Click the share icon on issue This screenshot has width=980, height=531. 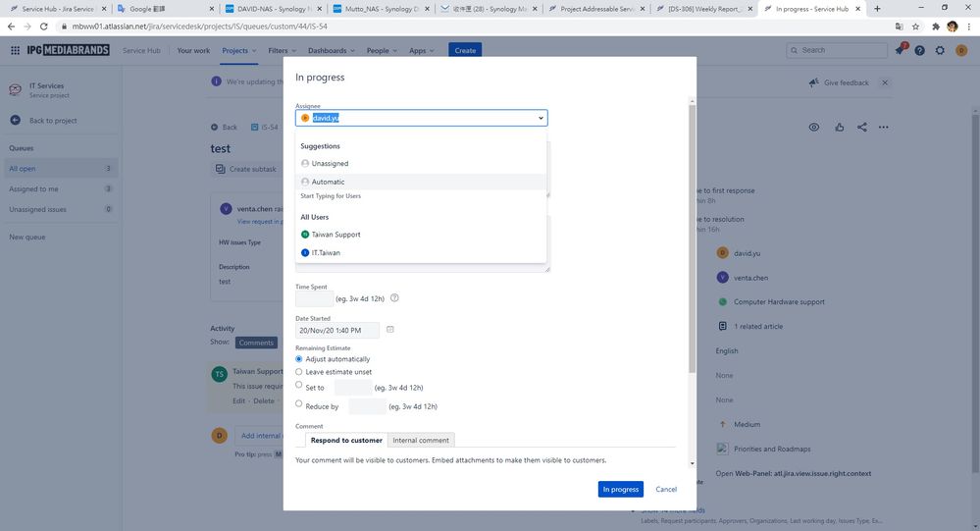click(862, 127)
